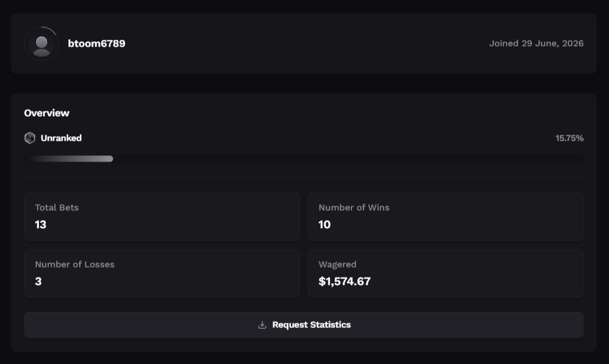Select the wagered amount $1,574.67
The width and height of the screenshot is (609, 364).
coord(344,281)
